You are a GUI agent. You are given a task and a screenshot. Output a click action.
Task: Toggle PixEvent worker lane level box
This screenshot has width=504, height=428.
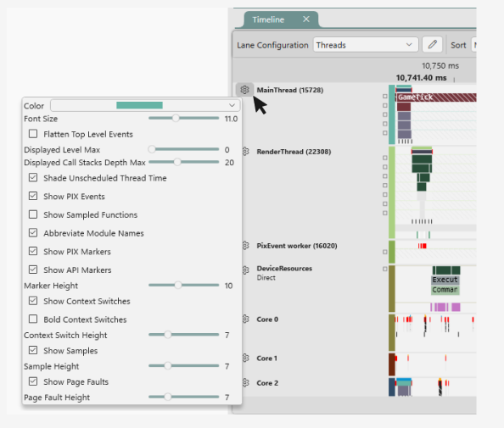384,252
